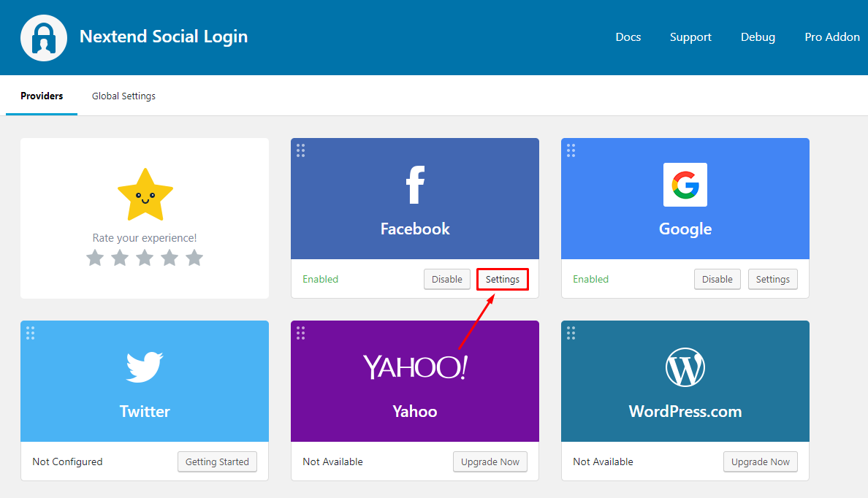This screenshot has height=498, width=868.
Task: Click the 'Nextend Social Login' header title
Action: point(164,37)
